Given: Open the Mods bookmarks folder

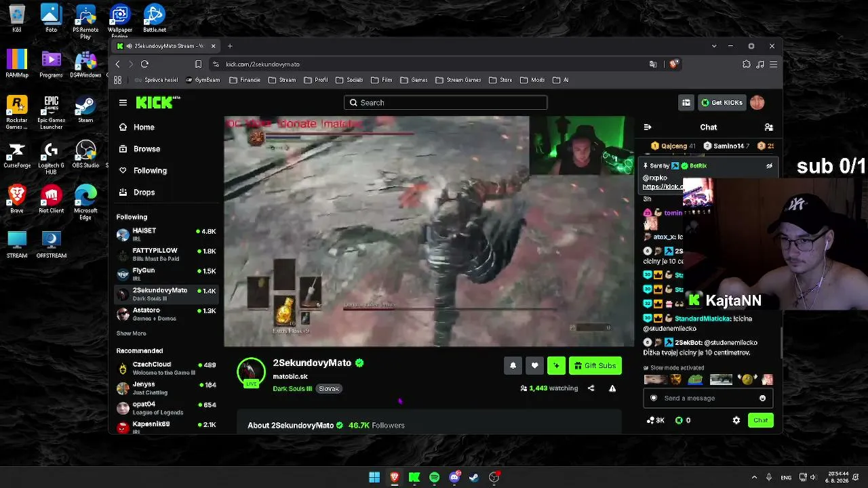Looking at the screenshot, I should 532,80.
